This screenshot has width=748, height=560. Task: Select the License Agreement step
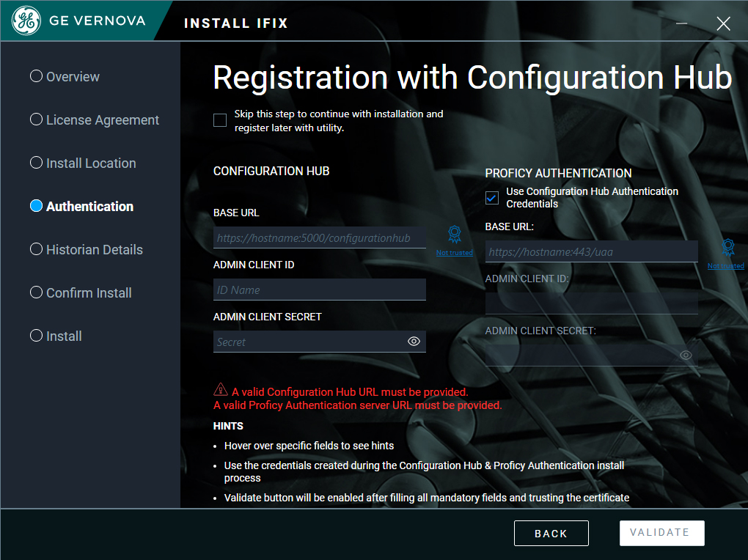click(95, 119)
